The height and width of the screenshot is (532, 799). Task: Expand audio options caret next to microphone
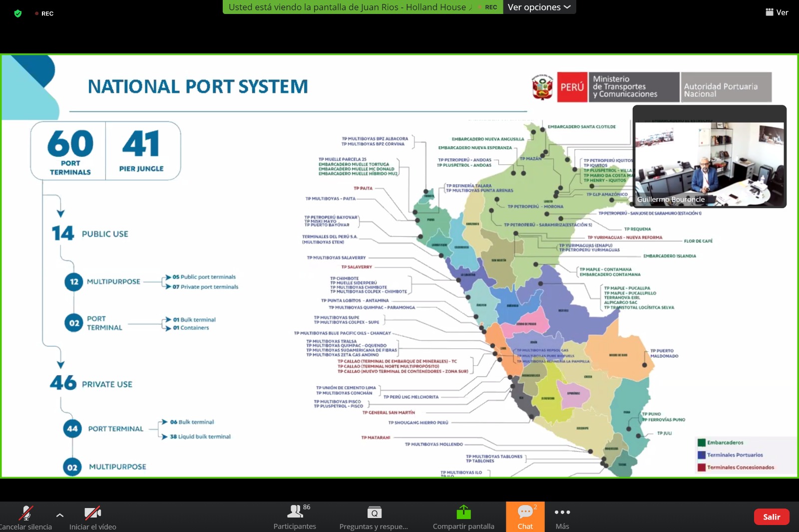click(x=60, y=515)
